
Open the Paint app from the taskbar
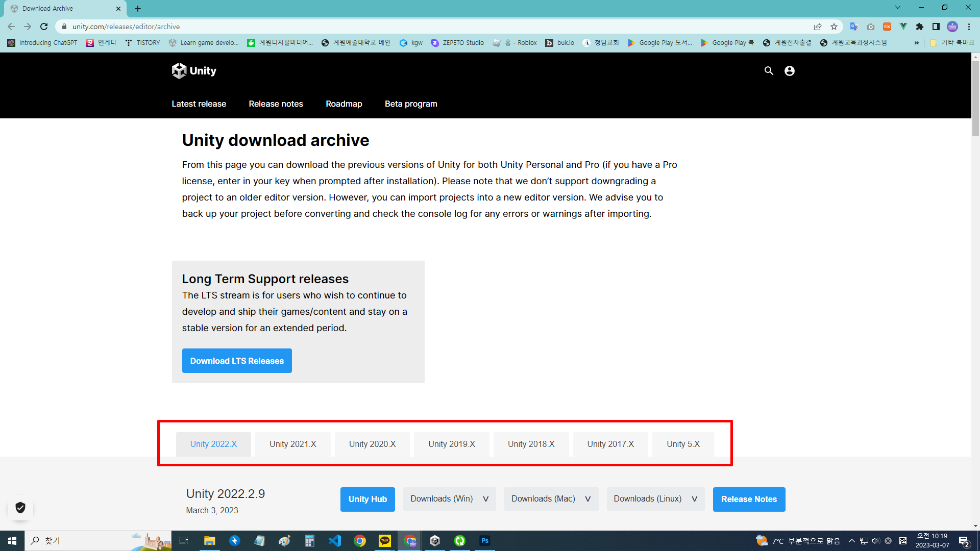[284, 541]
